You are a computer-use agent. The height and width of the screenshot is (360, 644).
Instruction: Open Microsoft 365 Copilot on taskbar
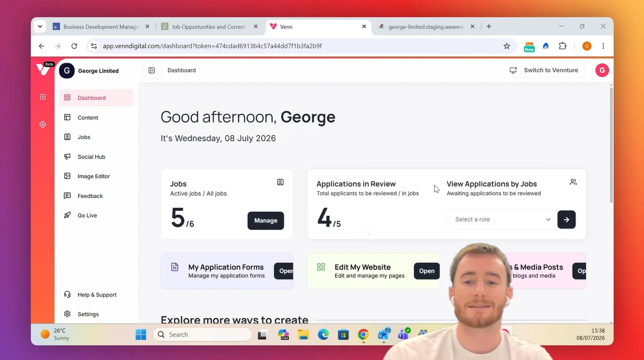point(283,335)
